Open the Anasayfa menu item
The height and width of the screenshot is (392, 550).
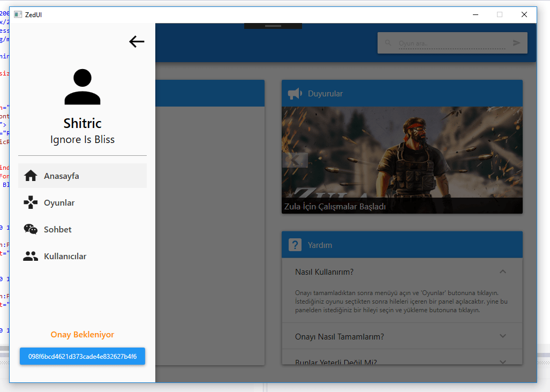pyautogui.click(x=82, y=176)
